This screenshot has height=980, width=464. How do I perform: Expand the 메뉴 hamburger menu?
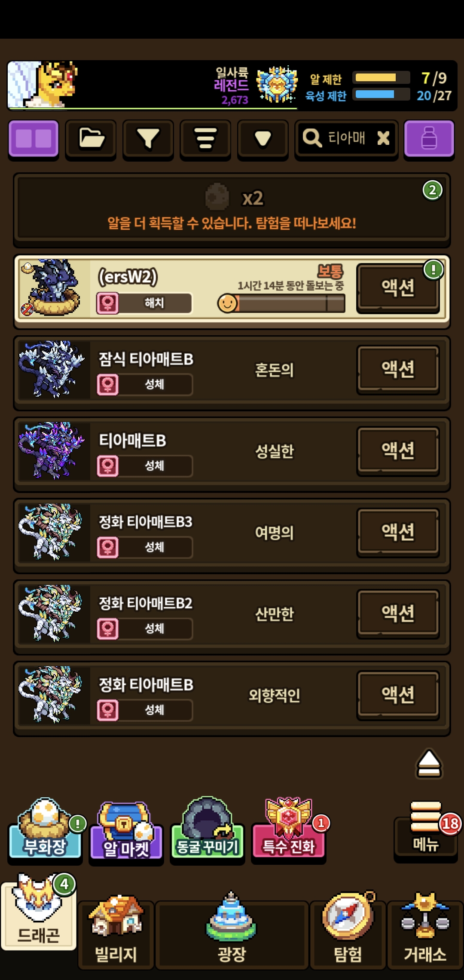pyautogui.click(x=425, y=830)
